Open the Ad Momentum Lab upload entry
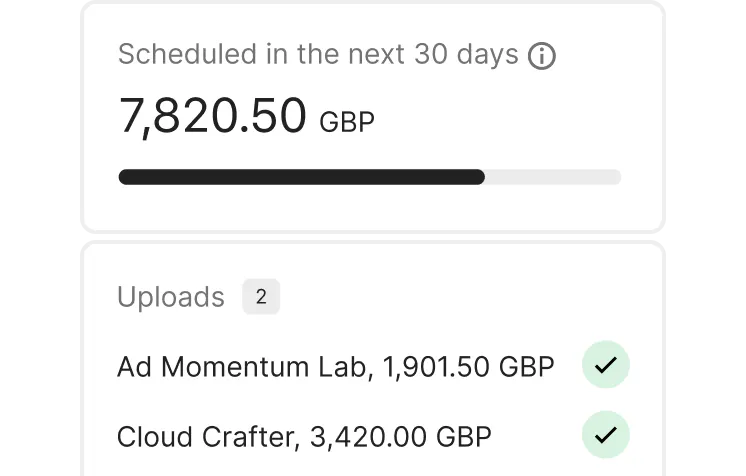 click(x=335, y=367)
